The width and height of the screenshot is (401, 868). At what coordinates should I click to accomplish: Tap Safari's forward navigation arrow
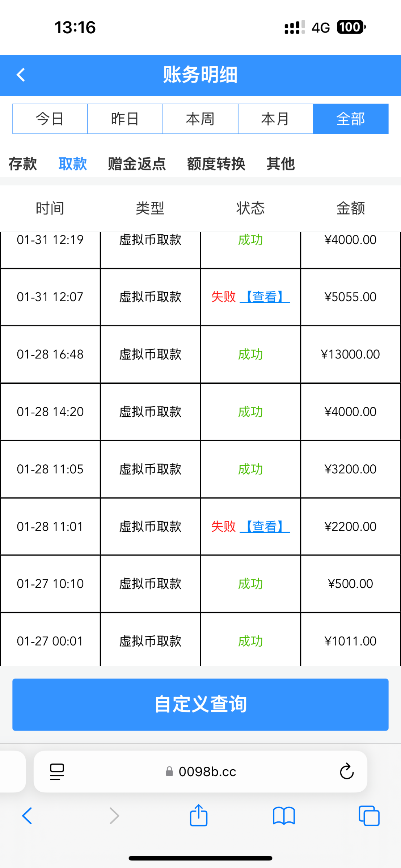[114, 816]
